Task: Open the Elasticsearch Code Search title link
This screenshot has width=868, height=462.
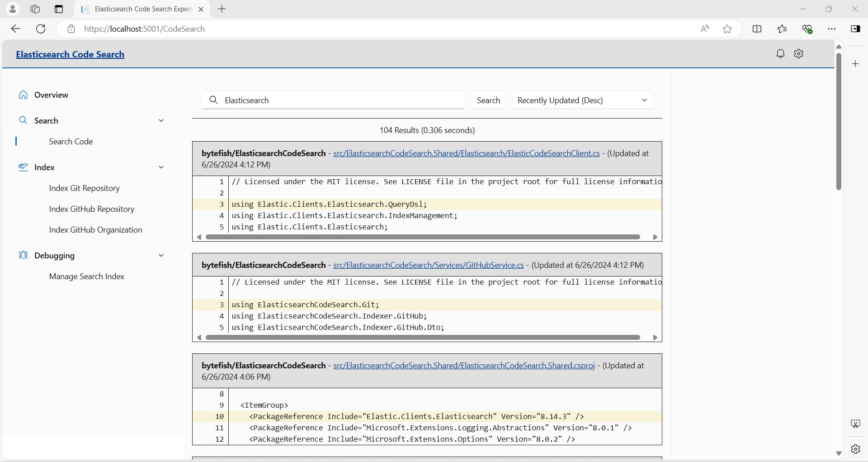Action: (70, 54)
